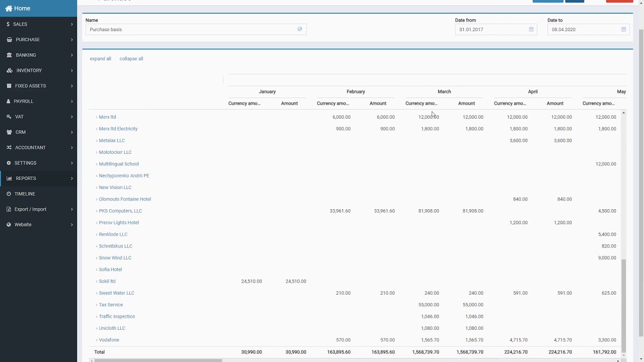
Task: Expand the PKS Computers, LLC row
Action: click(x=97, y=211)
